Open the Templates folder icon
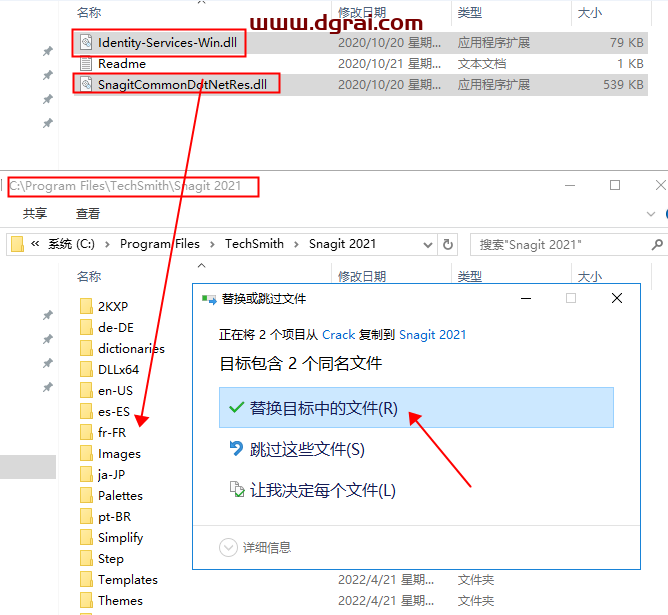This screenshot has height=615, width=668. coord(86,579)
